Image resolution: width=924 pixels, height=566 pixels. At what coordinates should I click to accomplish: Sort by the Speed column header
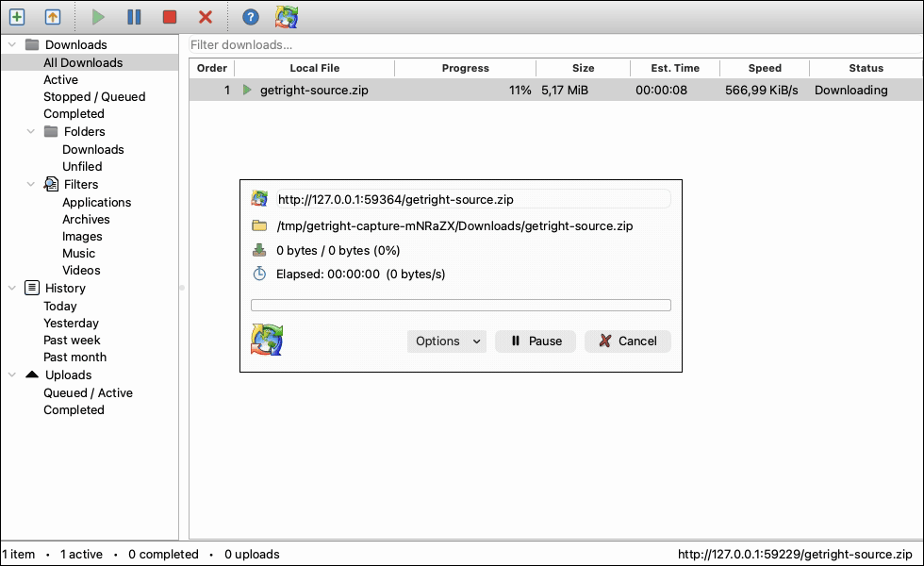tap(765, 68)
